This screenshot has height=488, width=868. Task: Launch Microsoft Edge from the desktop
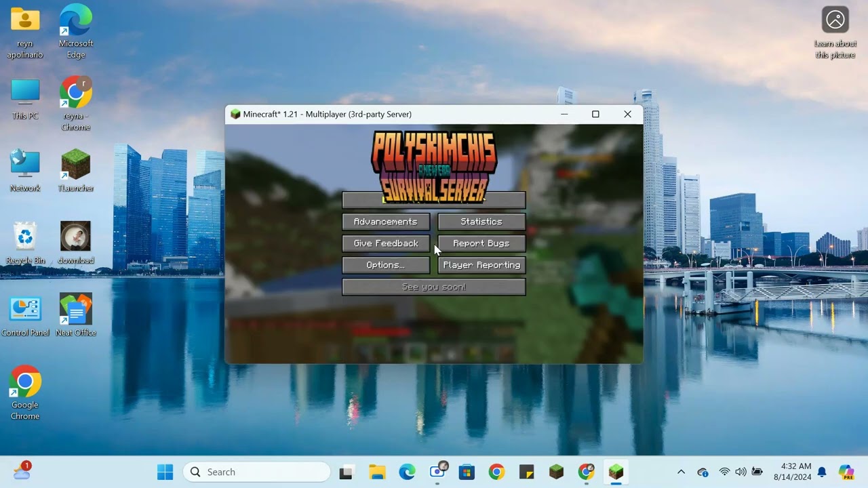click(76, 32)
